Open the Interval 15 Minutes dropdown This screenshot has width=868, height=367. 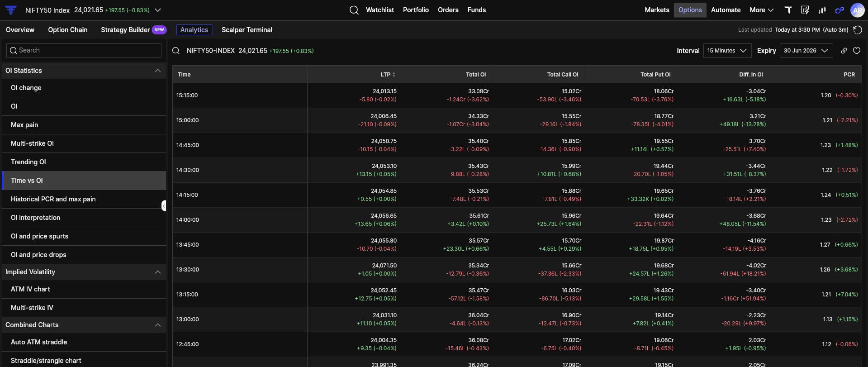pyautogui.click(x=727, y=51)
